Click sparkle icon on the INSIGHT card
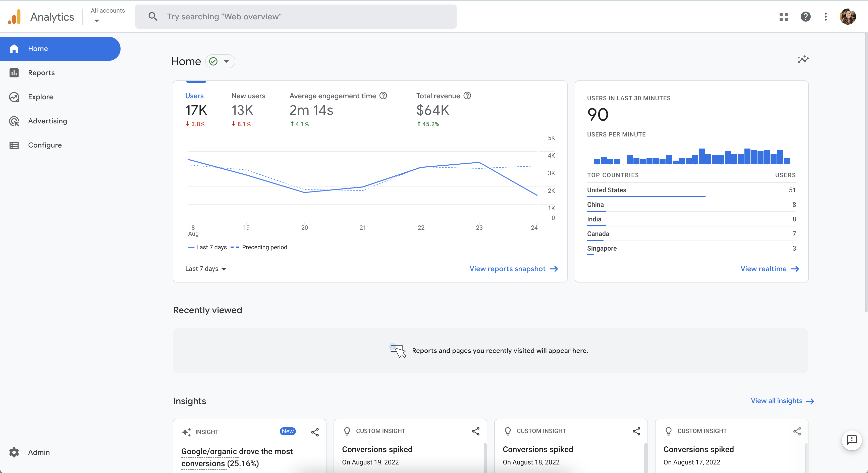 pos(186,432)
